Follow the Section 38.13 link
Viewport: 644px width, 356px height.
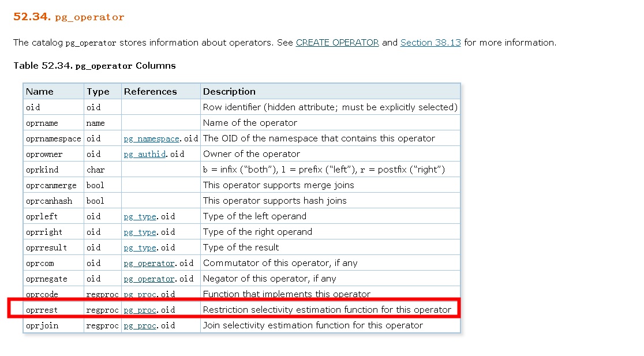[x=430, y=42]
